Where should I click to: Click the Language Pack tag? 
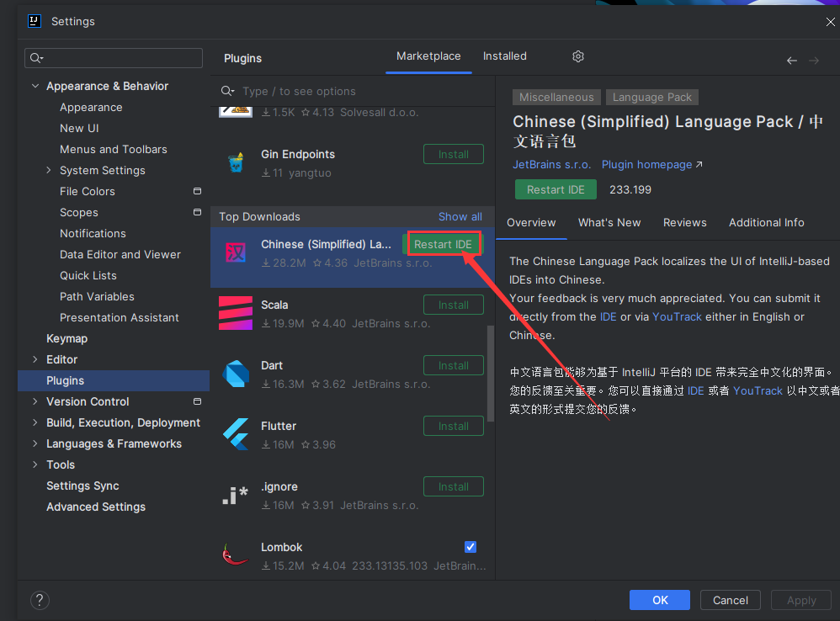(652, 98)
